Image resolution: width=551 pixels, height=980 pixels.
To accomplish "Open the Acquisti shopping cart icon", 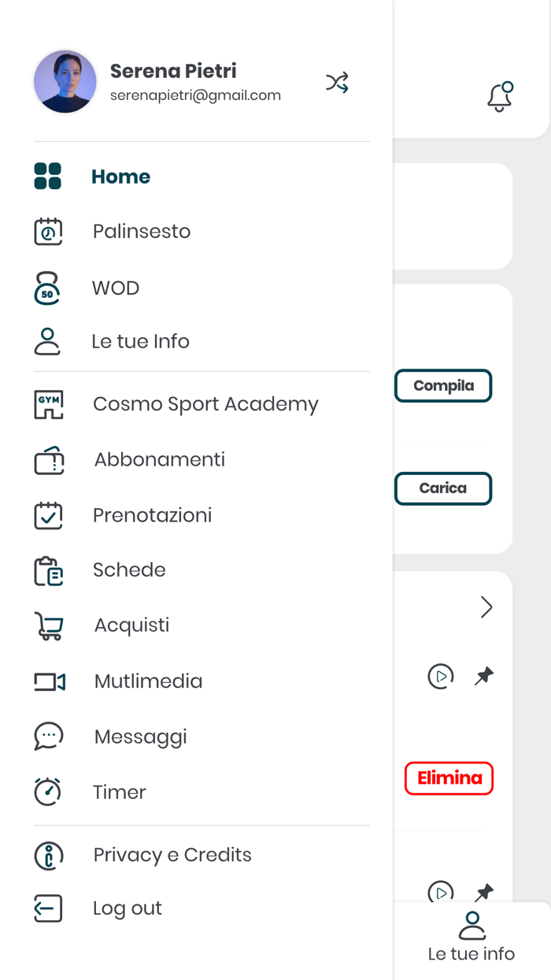I will coord(48,625).
